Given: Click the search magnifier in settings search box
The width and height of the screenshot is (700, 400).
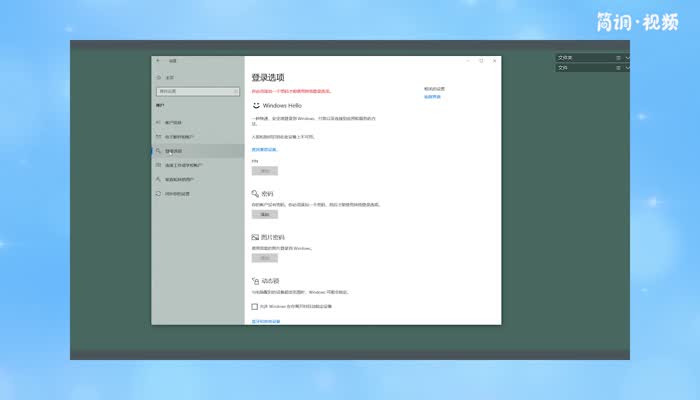Looking at the screenshot, I should [x=238, y=91].
